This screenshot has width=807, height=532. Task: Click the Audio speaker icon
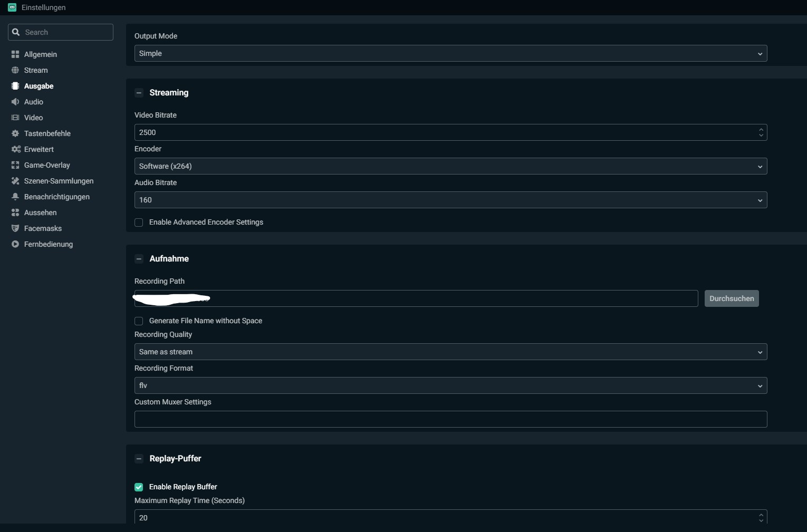[15, 102]
